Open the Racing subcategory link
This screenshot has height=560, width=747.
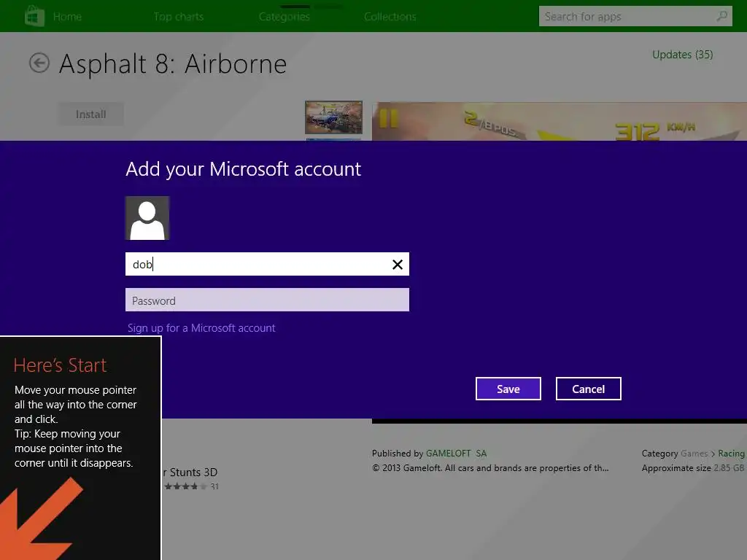(731, 454)
